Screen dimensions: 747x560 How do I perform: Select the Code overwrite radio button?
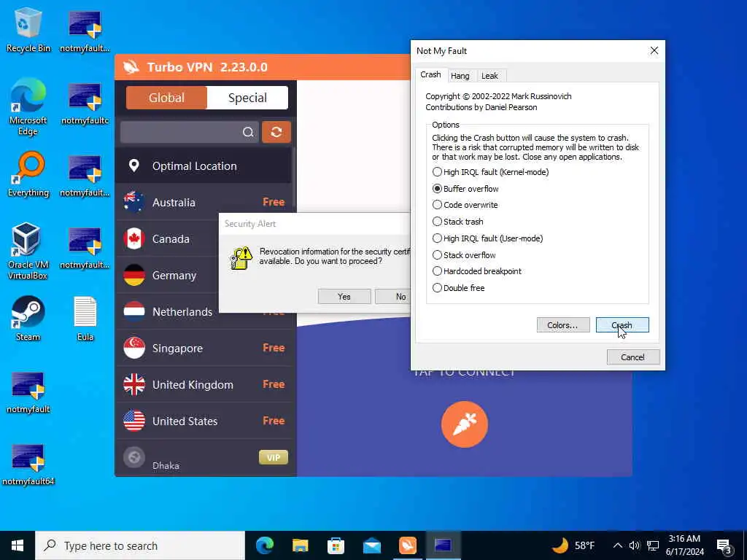437,205
